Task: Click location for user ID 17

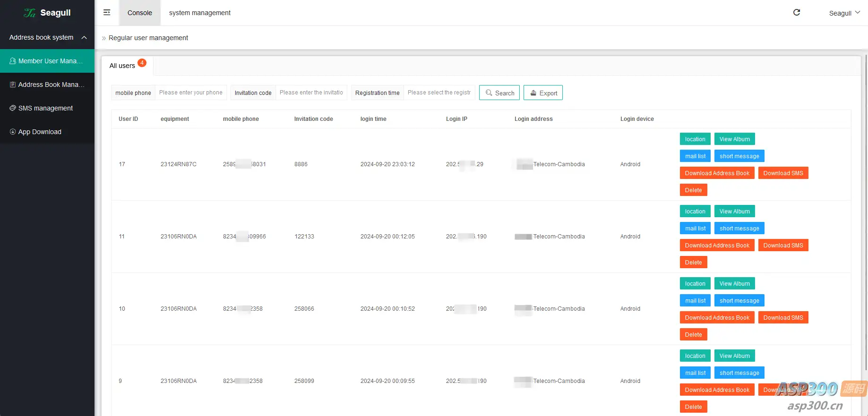Action: click(x=695, y=139)
